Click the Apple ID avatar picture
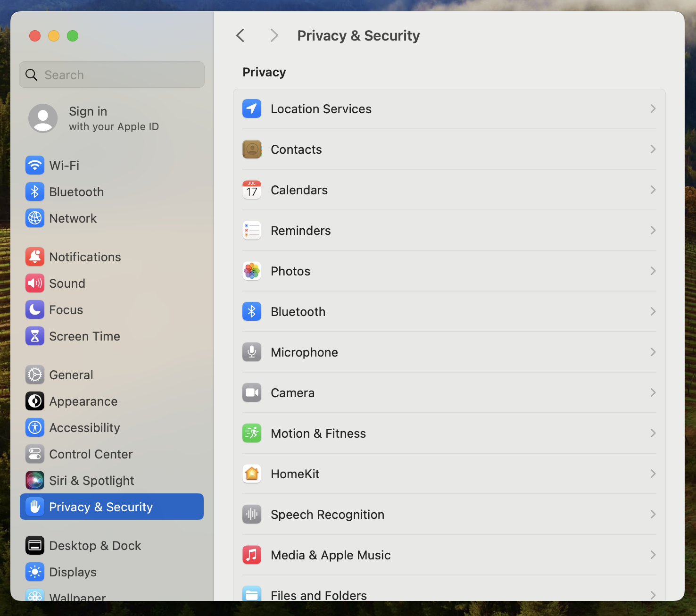 (43, 118)
